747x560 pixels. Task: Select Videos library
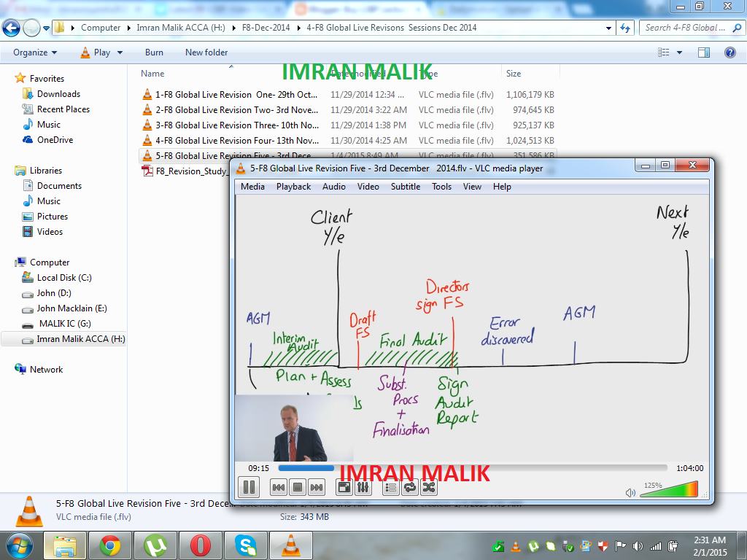(x=50, y=231)
